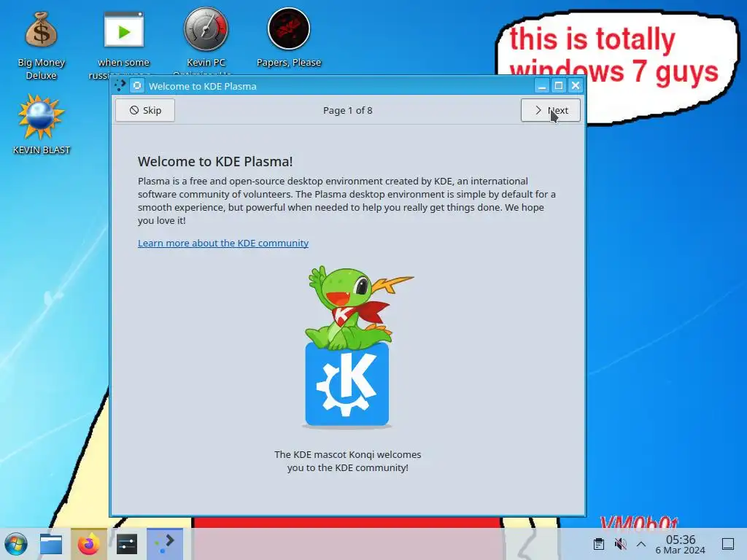Launch the Papers, Please desktop icon
The width and height of the screenshot is (747, 560).
pos(289,38)
